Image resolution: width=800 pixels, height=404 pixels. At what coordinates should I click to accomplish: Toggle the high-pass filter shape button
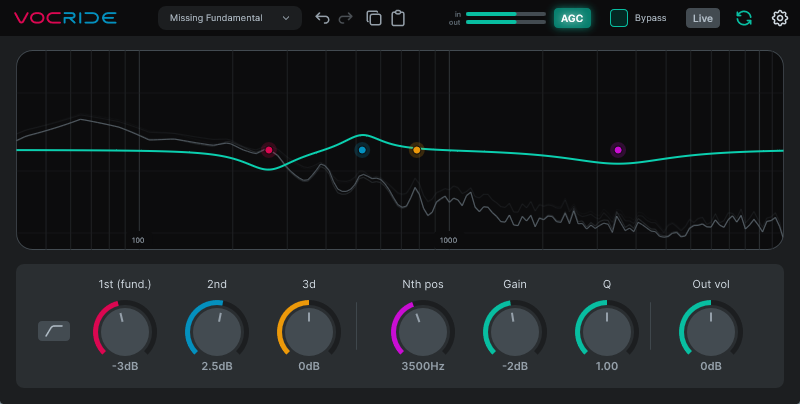(54, 331)
